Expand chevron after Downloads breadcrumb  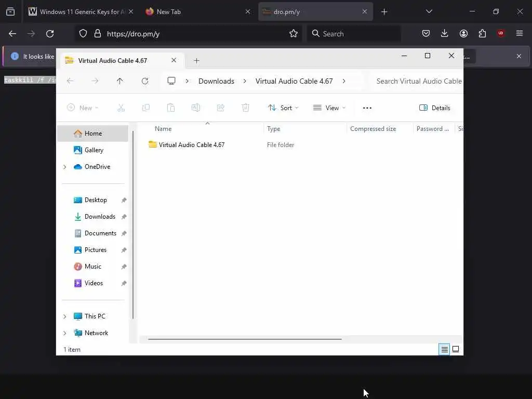(245, 81)
